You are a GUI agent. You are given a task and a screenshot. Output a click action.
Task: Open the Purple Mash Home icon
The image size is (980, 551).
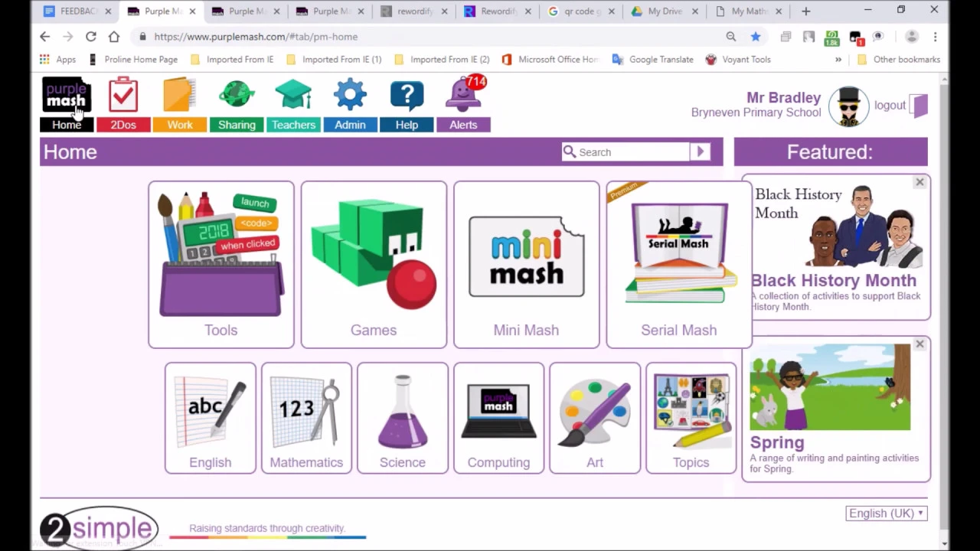(x=67, y=95)
